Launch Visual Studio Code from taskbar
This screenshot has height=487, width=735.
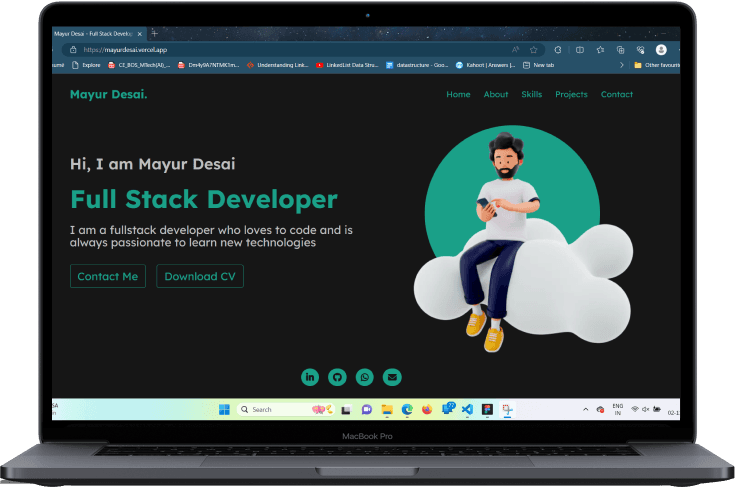tap(466, 409)
